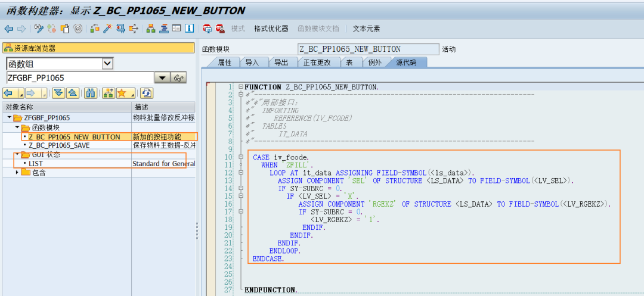Select the LIST GUI status item
The width and height of the screenshot is (644, 296).
[36, 164]
